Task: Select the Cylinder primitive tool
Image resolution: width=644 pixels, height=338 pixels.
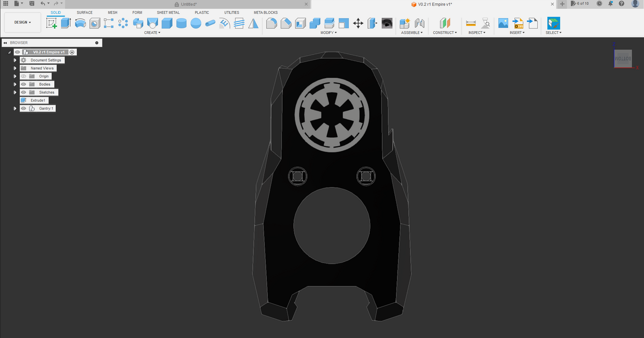Action: click(x=181, y=23)
